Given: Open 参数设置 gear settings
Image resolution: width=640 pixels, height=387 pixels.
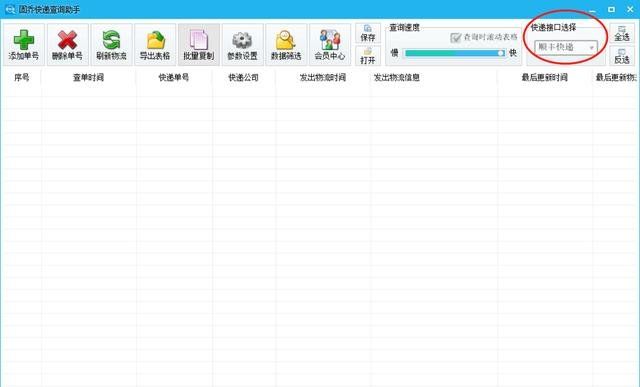Looking at the screenshot, I should click(242, 44).
